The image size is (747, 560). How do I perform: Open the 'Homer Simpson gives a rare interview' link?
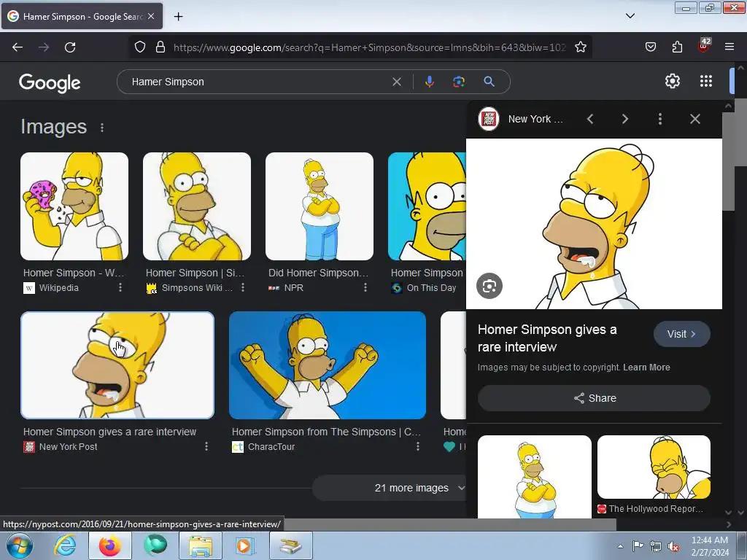click(109, 432)
